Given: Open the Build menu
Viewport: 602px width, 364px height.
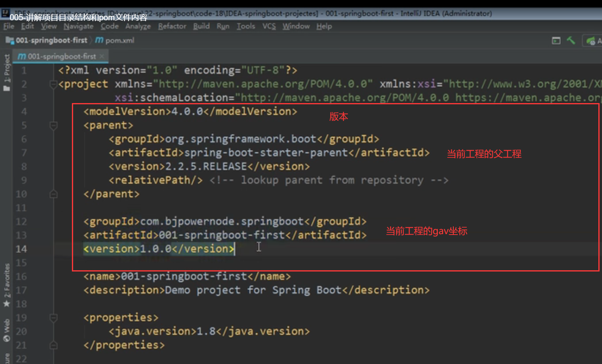Looking at the screenshot, I should [201, 26].
